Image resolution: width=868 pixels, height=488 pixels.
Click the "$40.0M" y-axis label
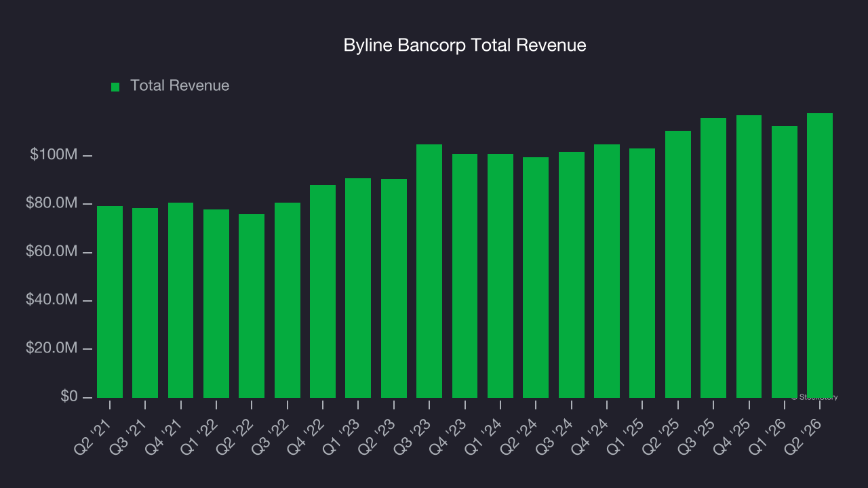click(x=52, y=300)
